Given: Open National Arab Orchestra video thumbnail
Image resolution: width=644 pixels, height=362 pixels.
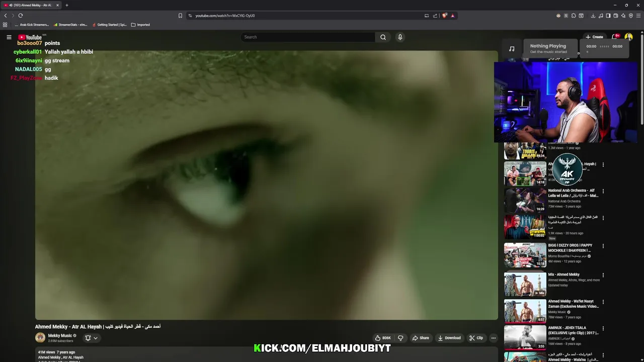Looking at the screenshot, I should [x=525, y=200].
